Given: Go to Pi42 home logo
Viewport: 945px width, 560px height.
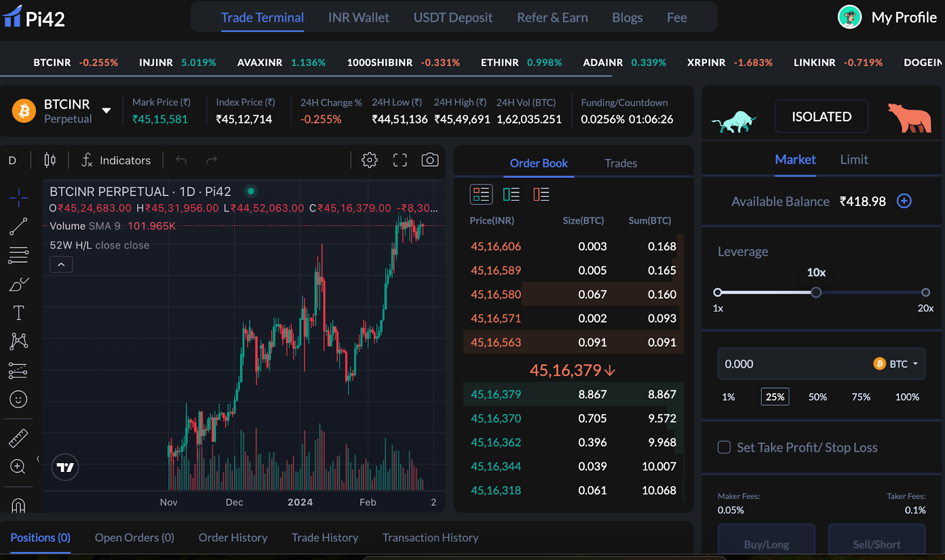Looking at the screenshot, I should 34,17.
